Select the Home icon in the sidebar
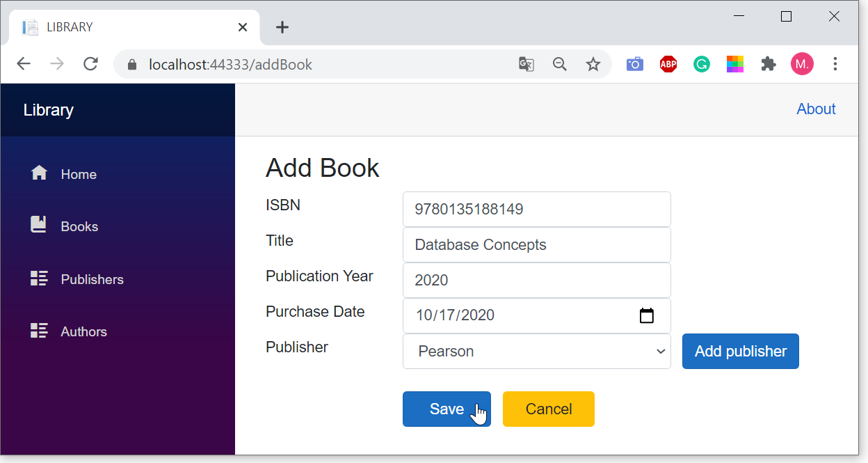Image resolution: width=868 pixels, height=463 pixels. point(40,173)
